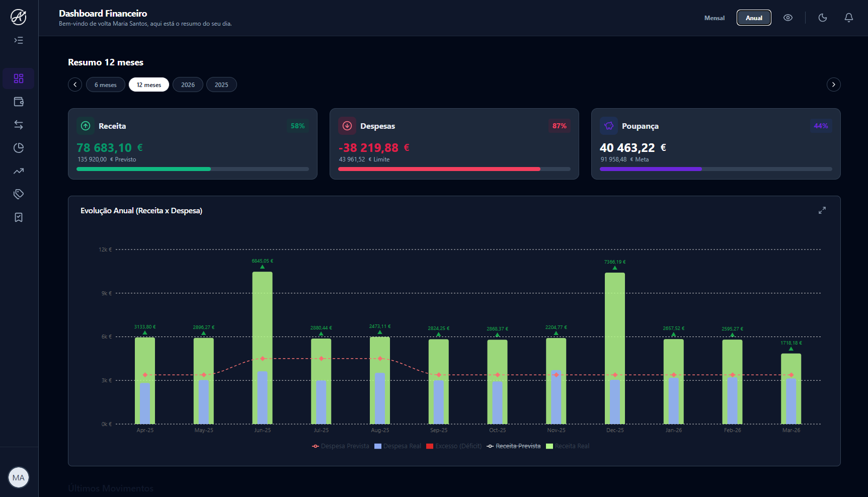Expand the Evolução Anual chart fullscreen

point(822,210)
